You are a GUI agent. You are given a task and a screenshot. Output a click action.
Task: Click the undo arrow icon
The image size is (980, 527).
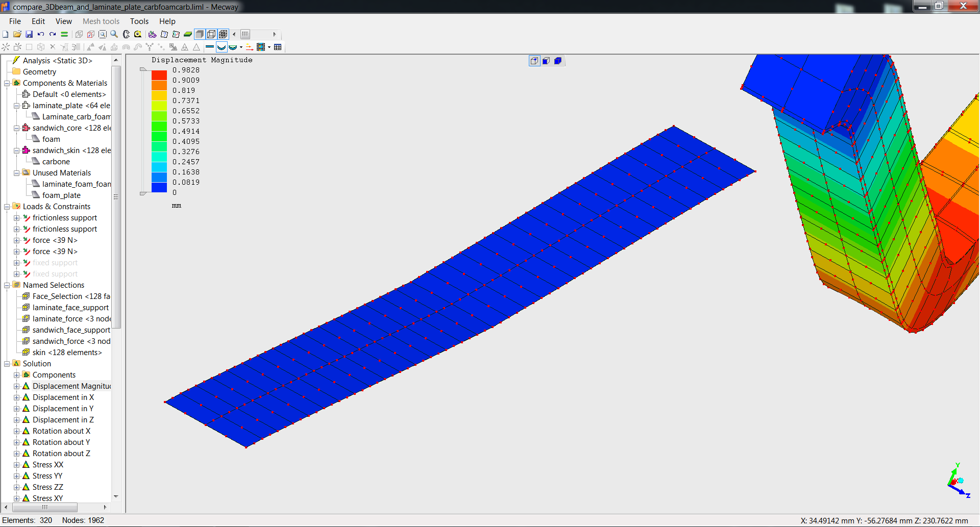(x=41, y=34)
